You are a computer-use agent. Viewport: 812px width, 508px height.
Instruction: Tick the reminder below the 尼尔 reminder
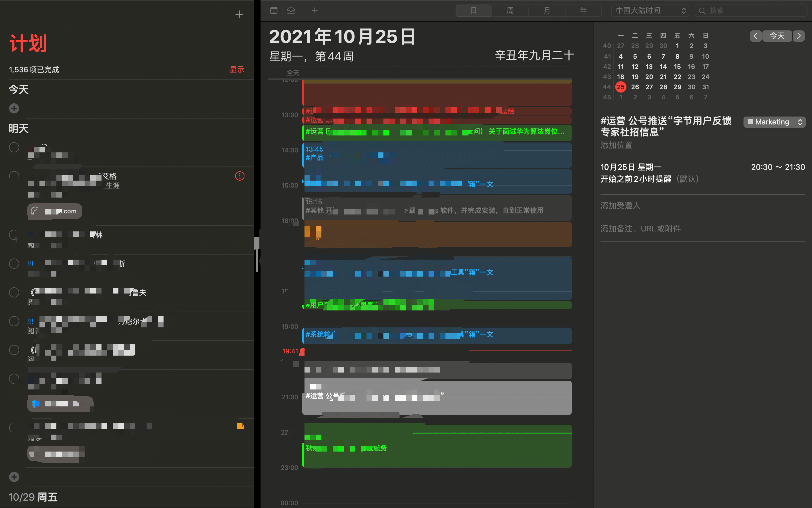[x=14, y=350]
